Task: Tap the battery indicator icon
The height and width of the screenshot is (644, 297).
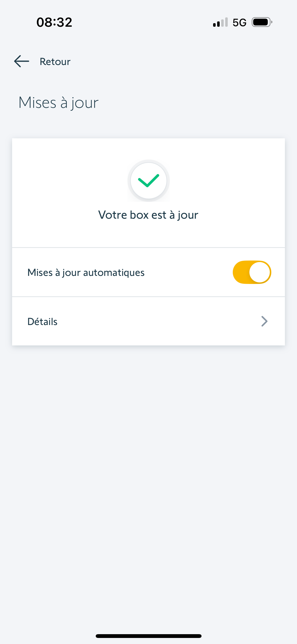Action: point(262,22)
